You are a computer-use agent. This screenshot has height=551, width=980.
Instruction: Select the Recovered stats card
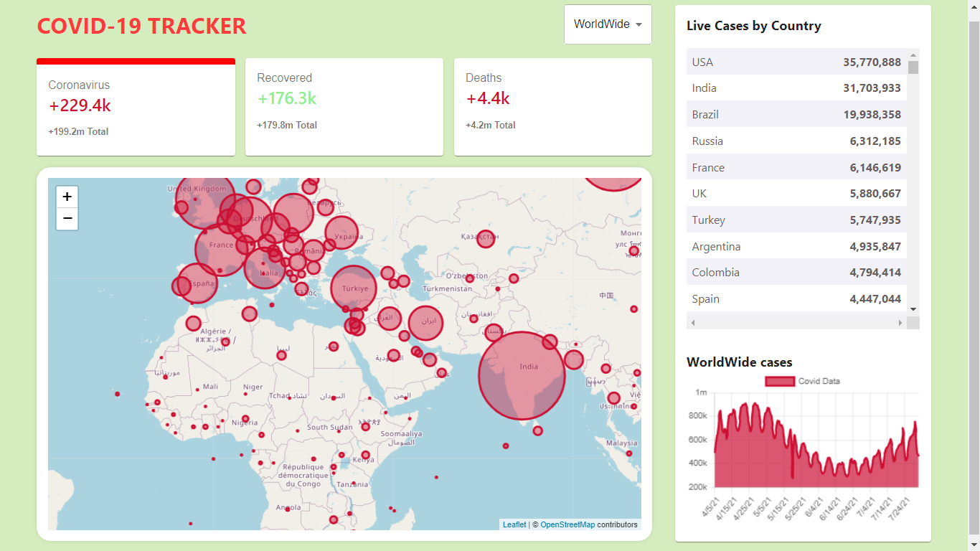(x=344, y=107)
